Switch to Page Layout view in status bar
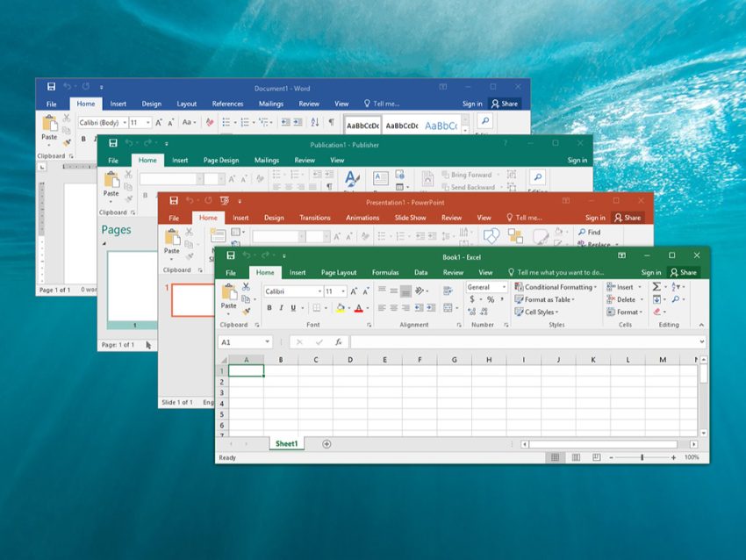This screenshot has height=560, width=746. click(x=576, y=457)
